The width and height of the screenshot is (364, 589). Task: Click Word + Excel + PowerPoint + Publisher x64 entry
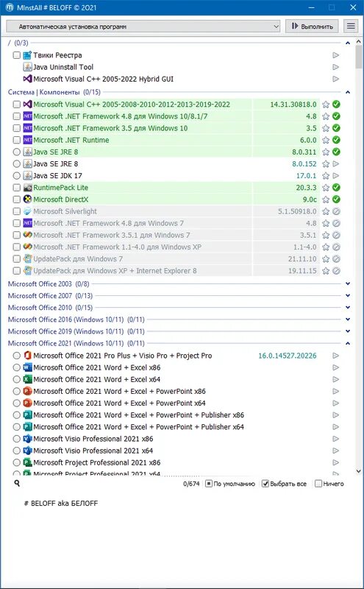click(x=138, y=427)
